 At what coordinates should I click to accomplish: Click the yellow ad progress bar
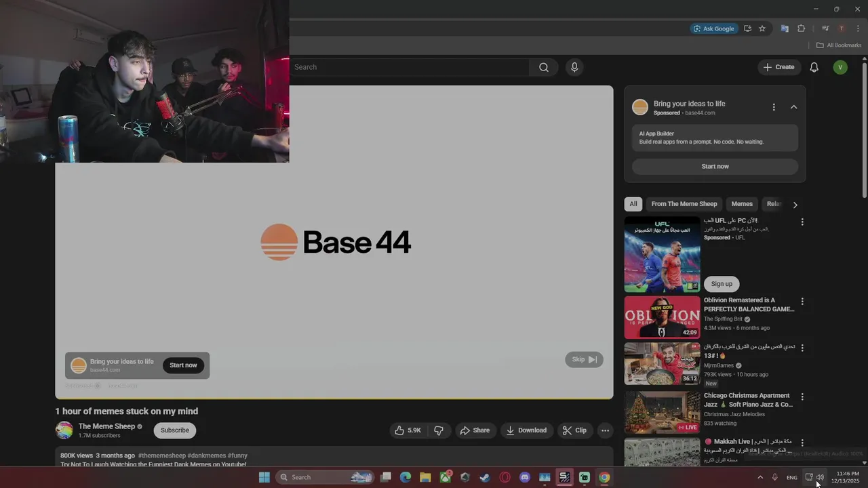(334, 398)
